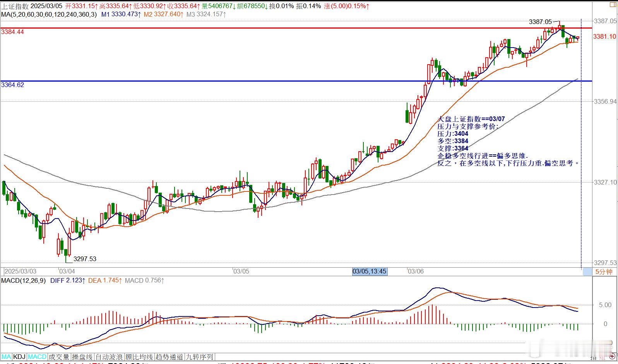This screenshot has width=618, height=364.
Task: Click the M2 3327.640 moving average value
Action: (x=163, y=14)
